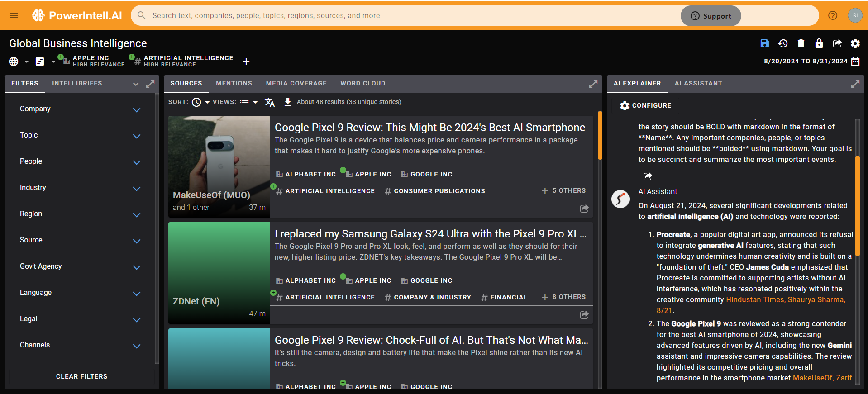Select the Filters tab

(25, 84)
